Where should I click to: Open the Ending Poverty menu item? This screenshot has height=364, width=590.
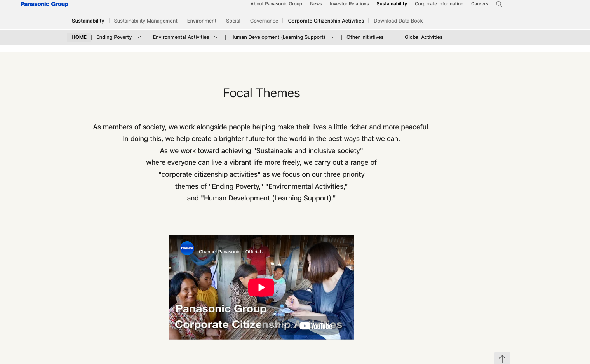(114, 37)
